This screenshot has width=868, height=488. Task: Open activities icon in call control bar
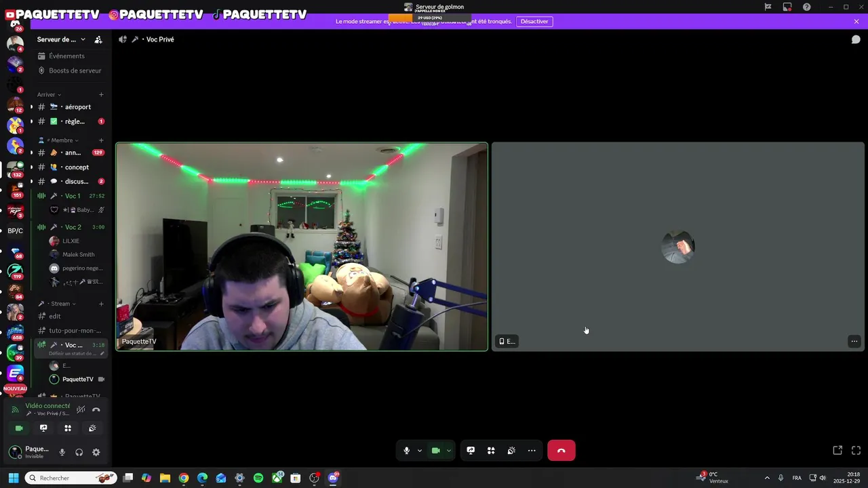pyautogui.click(x=491, y=451)
